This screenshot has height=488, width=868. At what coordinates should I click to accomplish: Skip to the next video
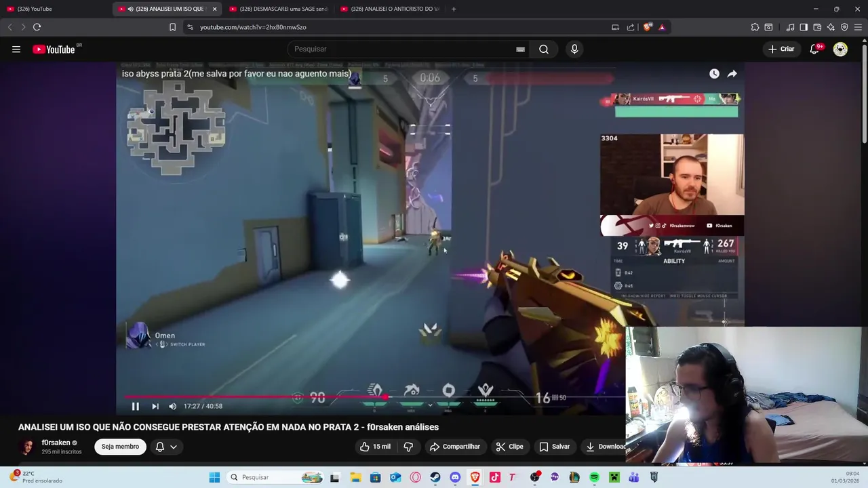click(x=155, y=406)
